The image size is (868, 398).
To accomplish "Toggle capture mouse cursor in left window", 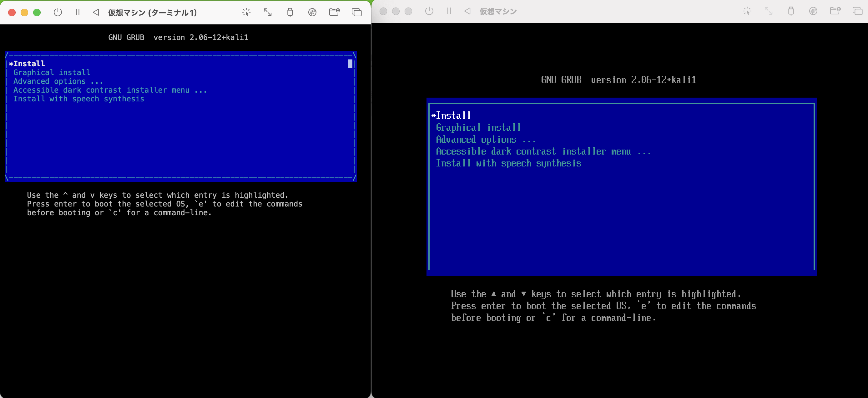I will tap(246, 13).
